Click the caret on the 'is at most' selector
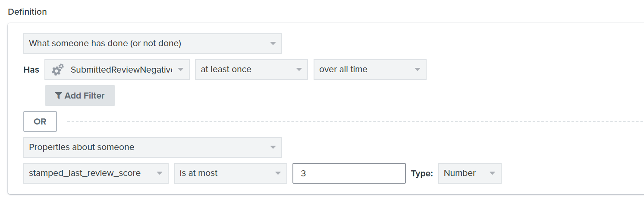This screenshot has width=644, height=201. tap(277, 173)
